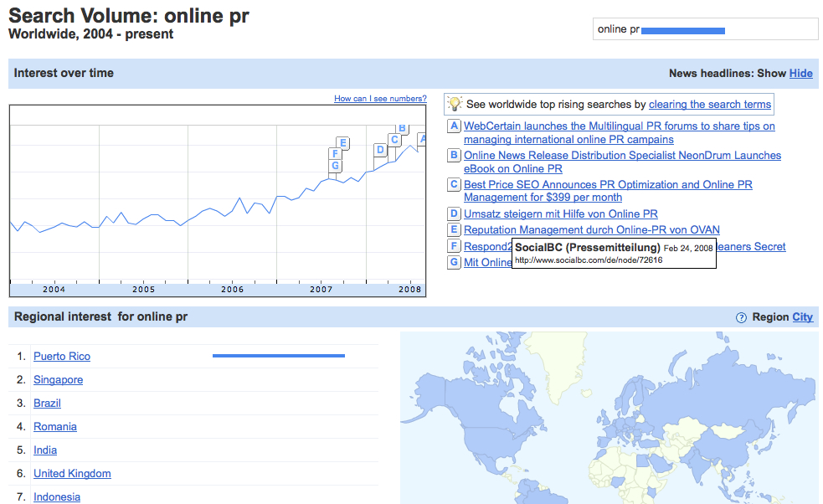Hide the news headlines
The height and width of the screenshot is (504, 823).
pyautogui.click(x=800, y=74)
